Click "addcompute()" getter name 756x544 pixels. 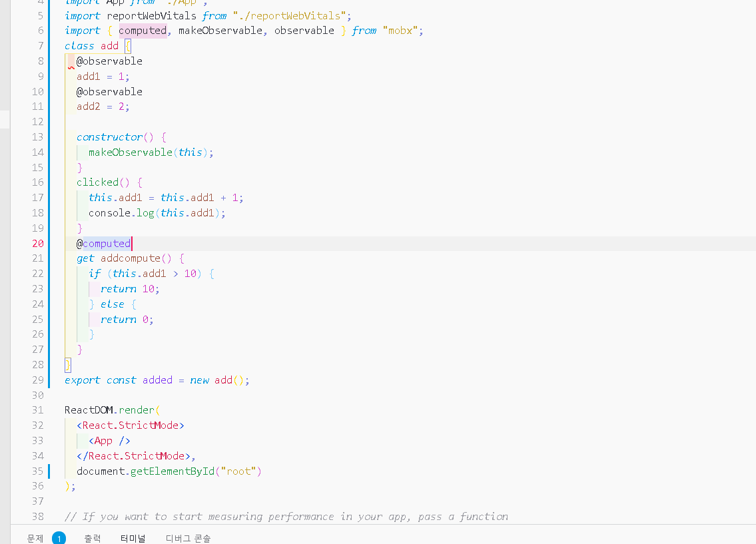point(135,259)
